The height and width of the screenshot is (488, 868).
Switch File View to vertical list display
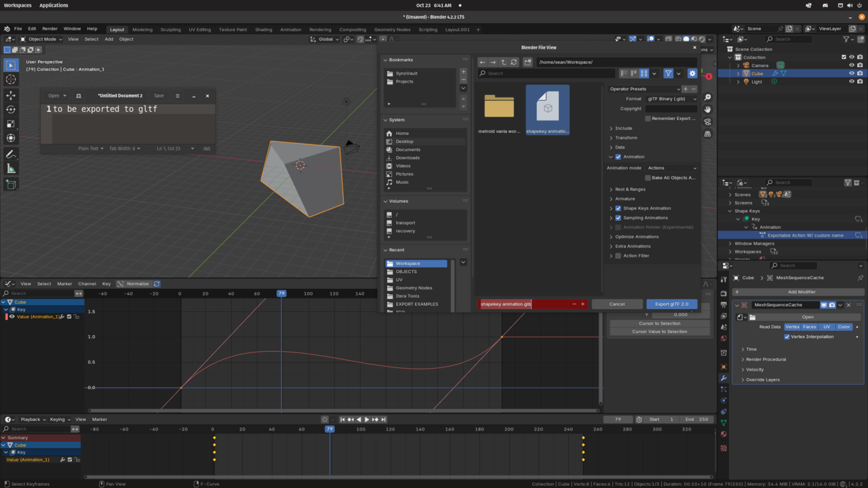624,73
